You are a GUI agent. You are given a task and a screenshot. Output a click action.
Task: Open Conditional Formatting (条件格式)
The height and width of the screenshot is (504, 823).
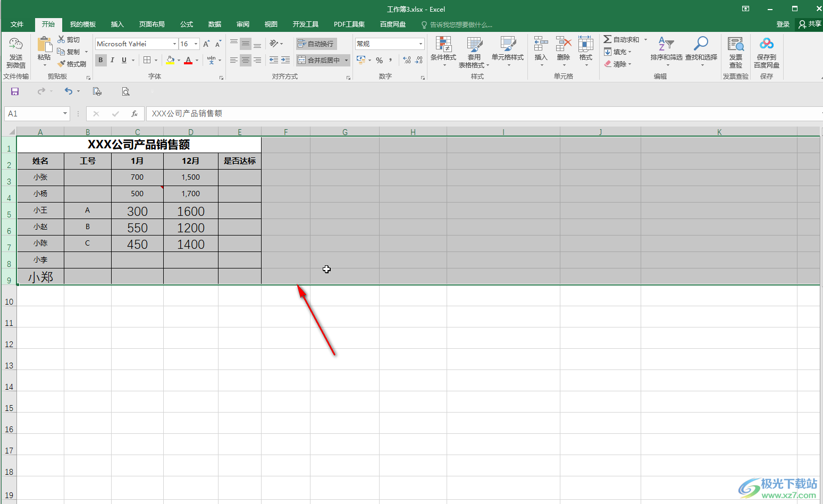click(x=443, y=52)
